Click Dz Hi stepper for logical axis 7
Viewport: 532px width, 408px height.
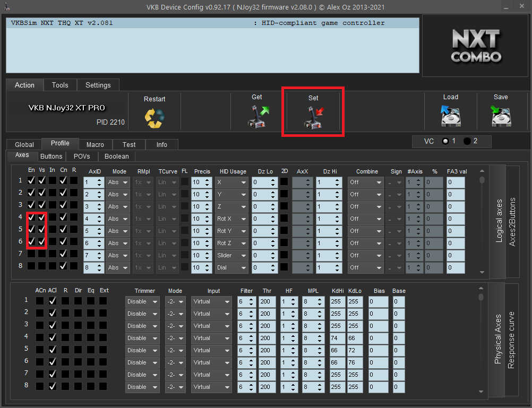click(337, 256)
